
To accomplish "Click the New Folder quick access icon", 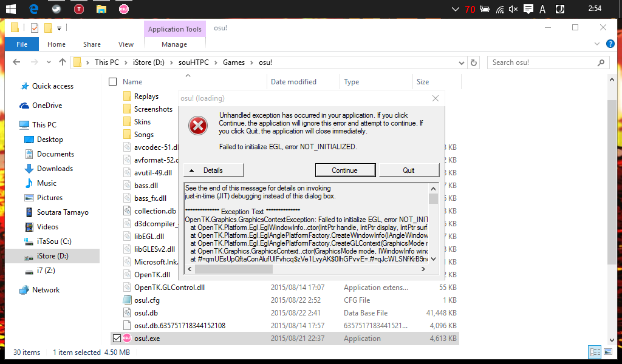I will point(49,28).
